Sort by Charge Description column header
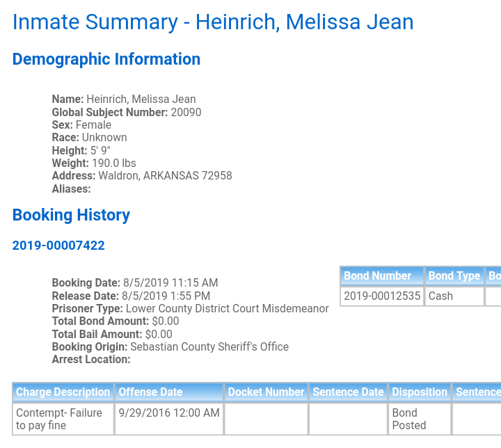Screen dimensions: 501x448 tap(63, 392)
